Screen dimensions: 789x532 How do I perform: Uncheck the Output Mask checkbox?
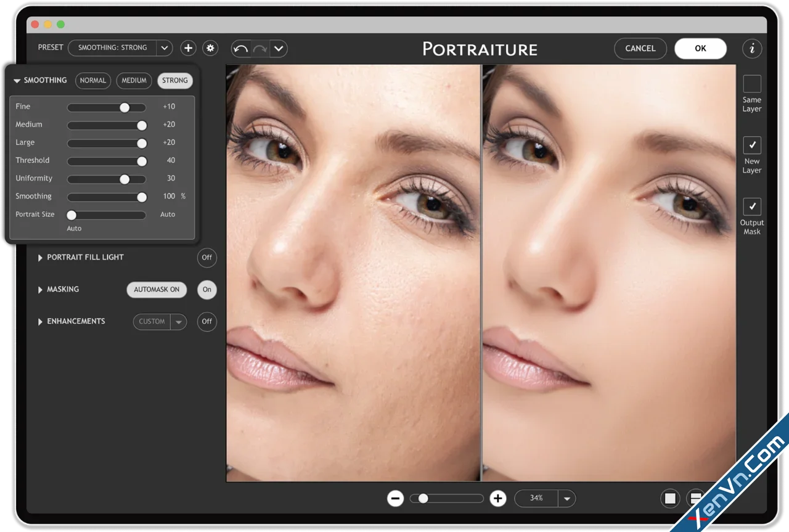tap(751, 207)
